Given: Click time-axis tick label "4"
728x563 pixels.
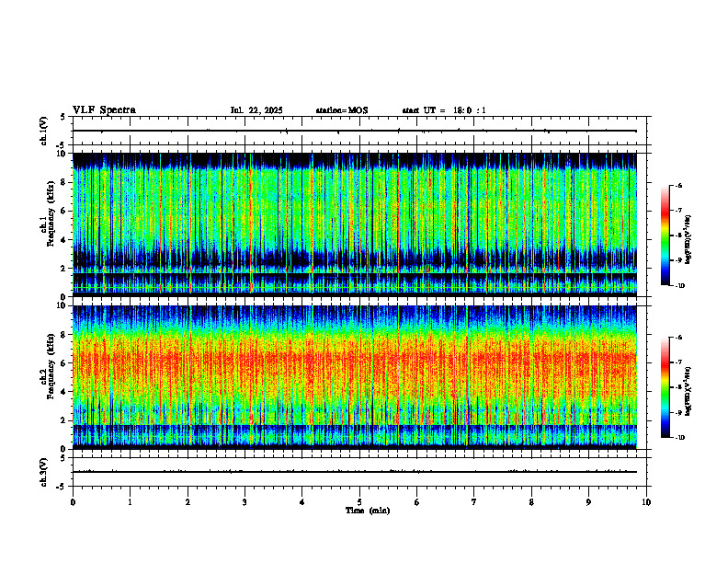Looking at the screenshot, I should point(302,502).
